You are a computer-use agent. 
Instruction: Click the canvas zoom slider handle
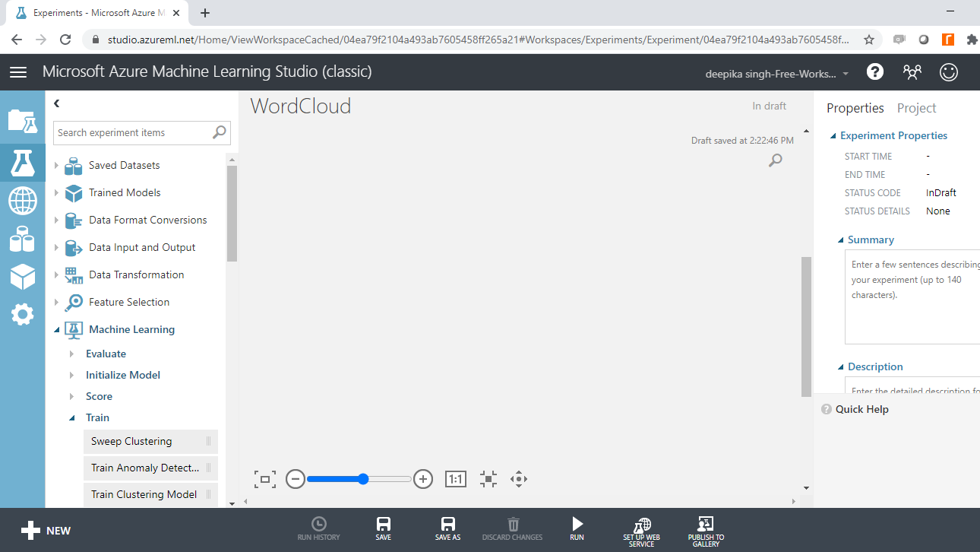[363, 479]
